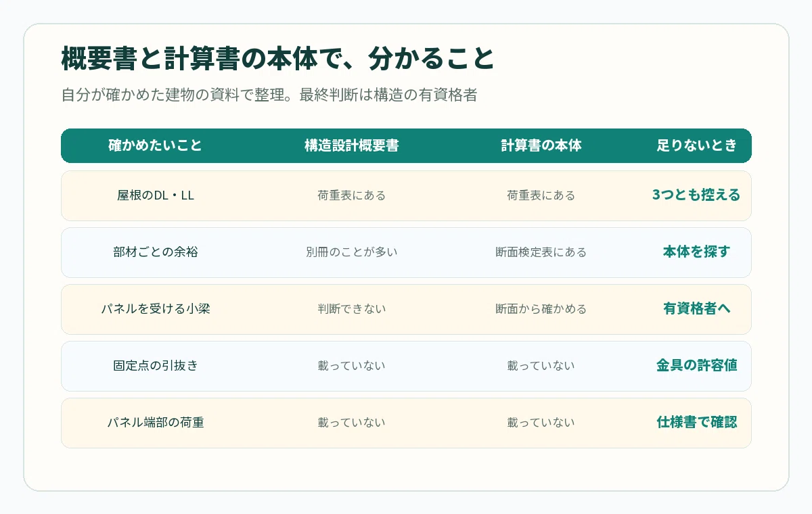The height and width of the screenshot is (514, 812).
Task: Click the 本体を探す action text
Action: point(696,252)
